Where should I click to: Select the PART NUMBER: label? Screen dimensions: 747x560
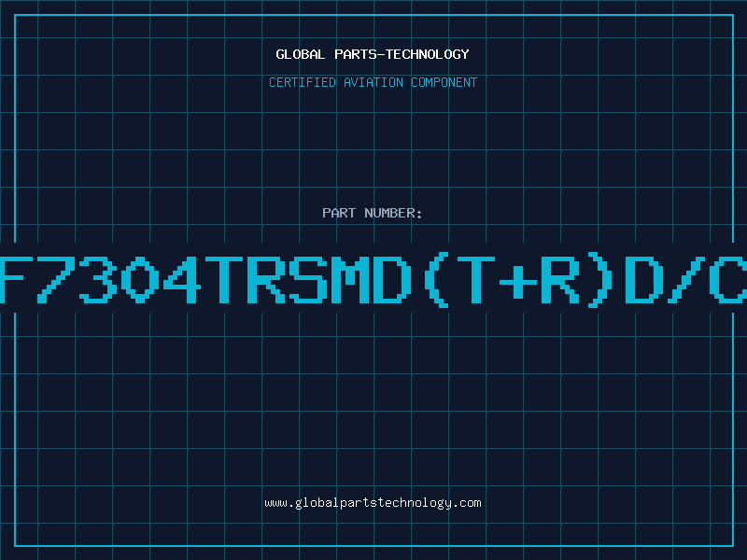click(x=372, y=213)
